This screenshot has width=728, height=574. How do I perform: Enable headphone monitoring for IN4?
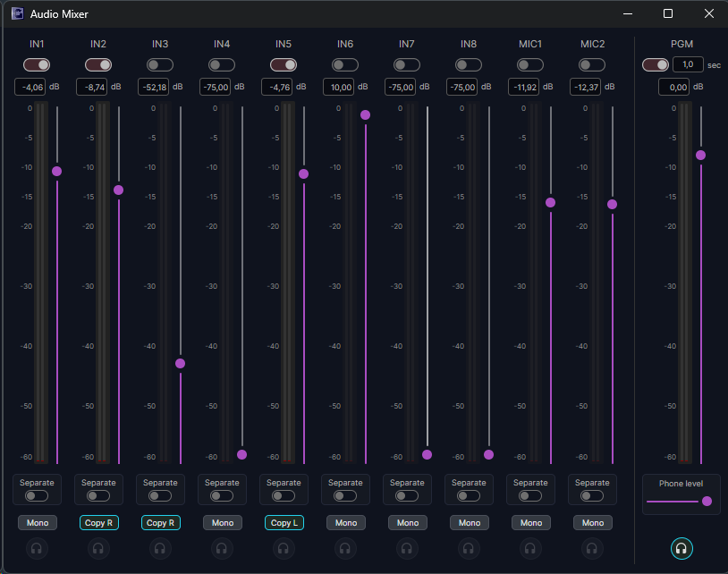point(222,548)
